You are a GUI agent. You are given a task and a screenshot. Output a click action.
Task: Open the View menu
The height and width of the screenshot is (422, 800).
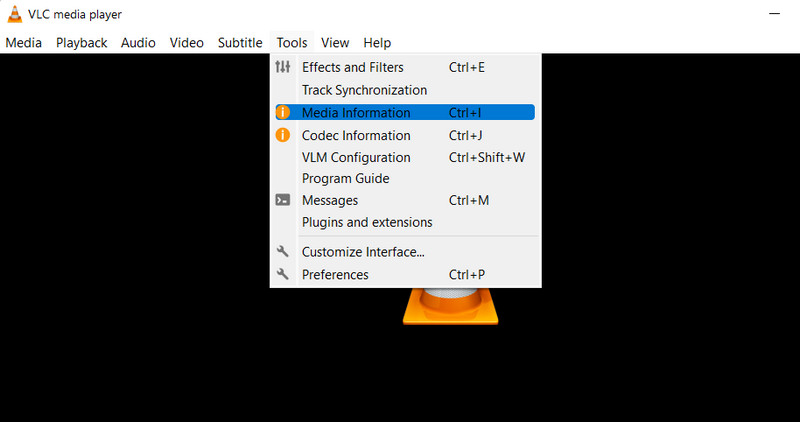335,43
